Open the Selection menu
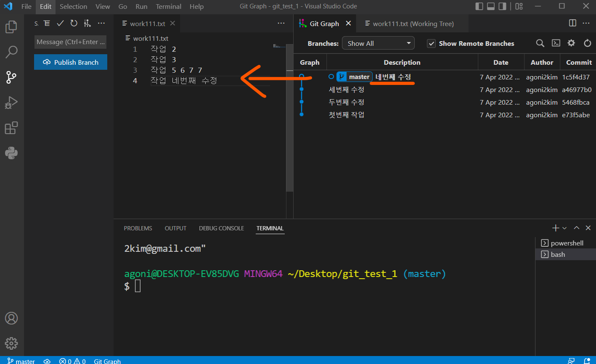The width and height of the screenshot is (596, 364). click(x=73, y=6)
